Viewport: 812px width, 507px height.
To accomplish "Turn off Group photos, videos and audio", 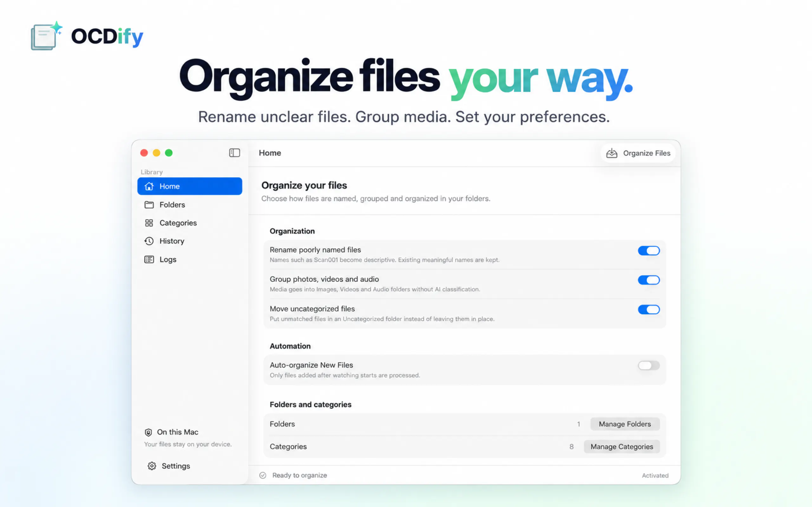I will click(x=649, y=280).
